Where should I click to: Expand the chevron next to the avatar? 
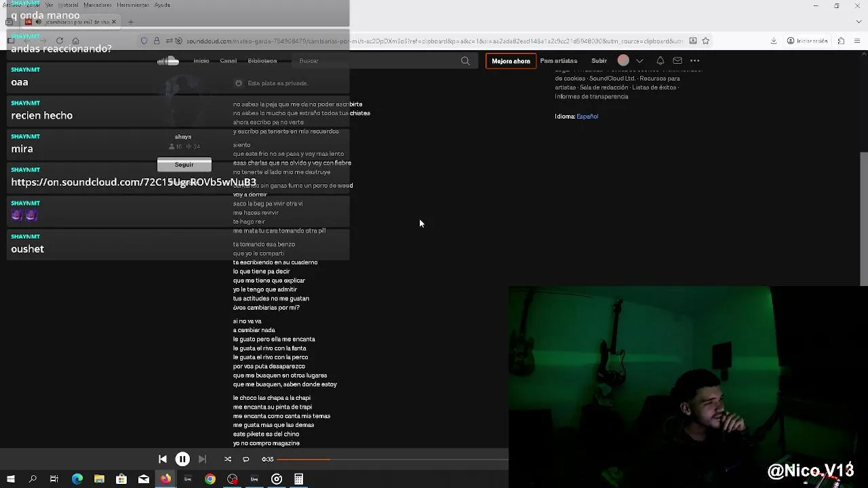(639, 61)
